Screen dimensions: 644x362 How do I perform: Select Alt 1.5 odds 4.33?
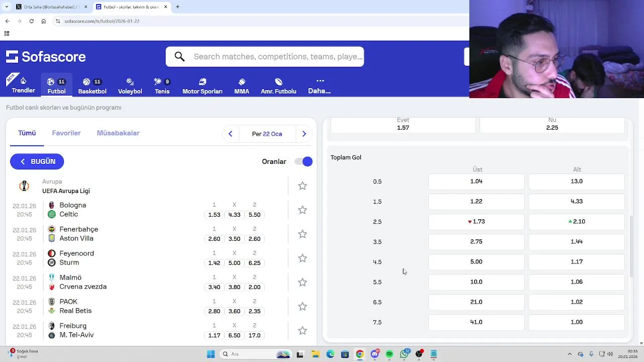tap(577, 202)
